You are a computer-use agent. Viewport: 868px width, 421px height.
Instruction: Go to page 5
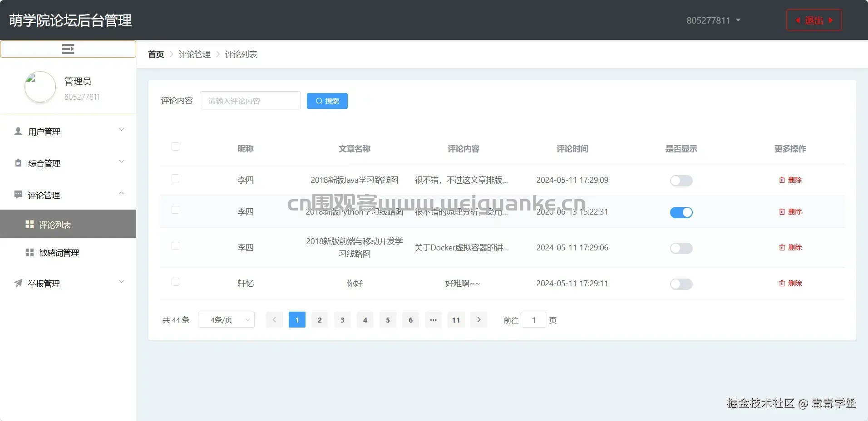(x=388, y=320)
